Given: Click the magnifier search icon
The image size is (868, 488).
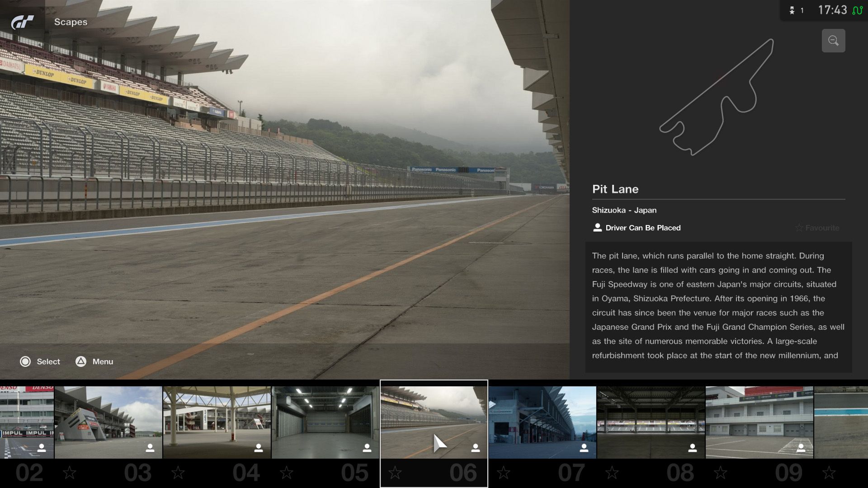Looking at the screenshot, I should click(x=833, y=41).
